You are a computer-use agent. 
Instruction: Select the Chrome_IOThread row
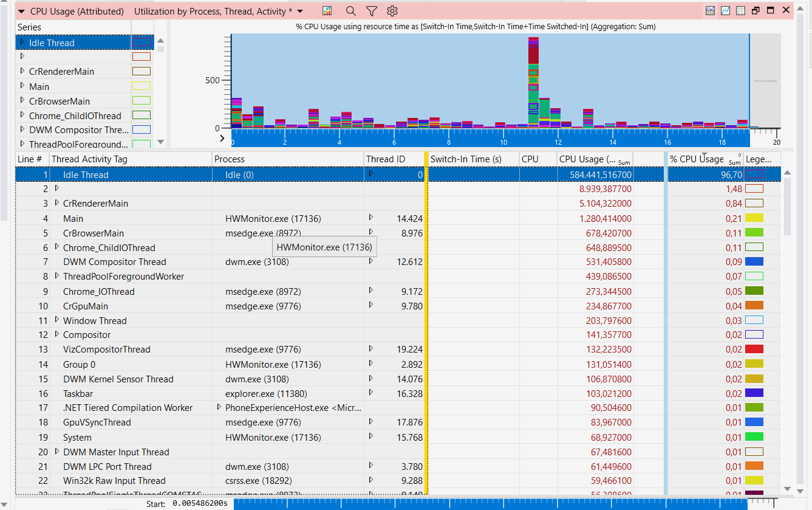[x=398, y=291]
